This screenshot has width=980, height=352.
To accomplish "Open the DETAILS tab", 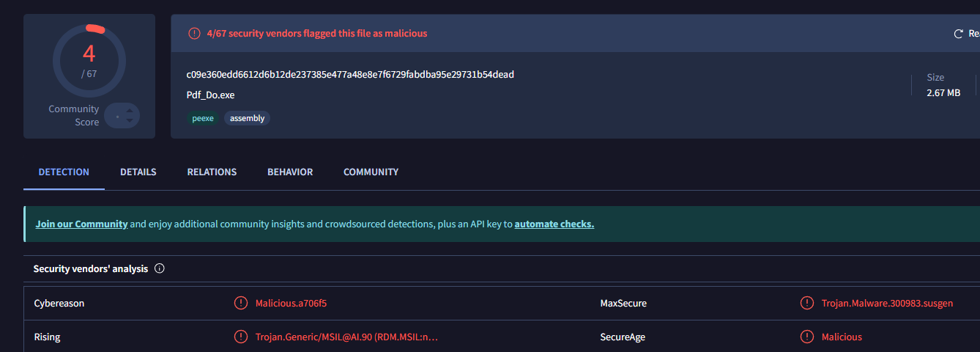I will (x=138, y=172).
